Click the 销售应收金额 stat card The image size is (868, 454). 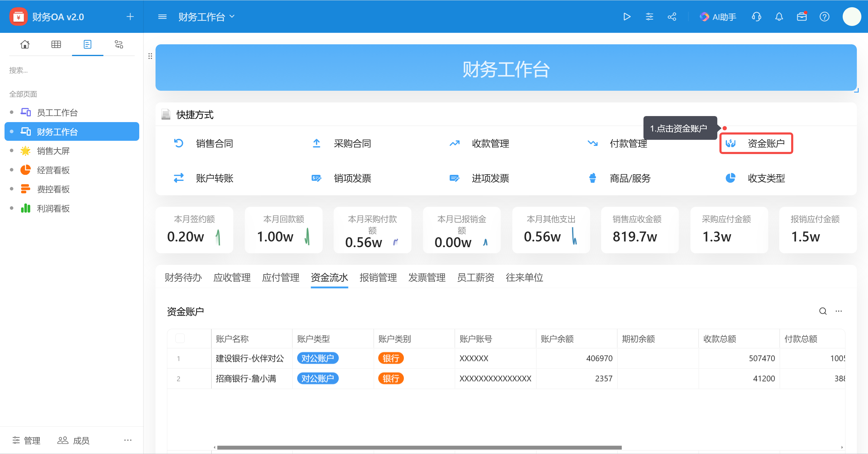(640, 230)
